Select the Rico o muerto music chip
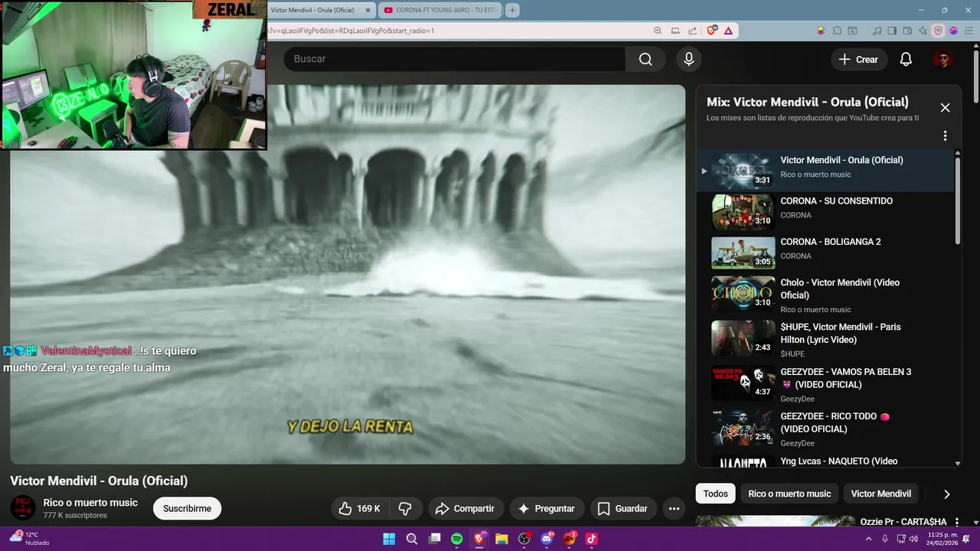The image size is (980, 551). 789,494
